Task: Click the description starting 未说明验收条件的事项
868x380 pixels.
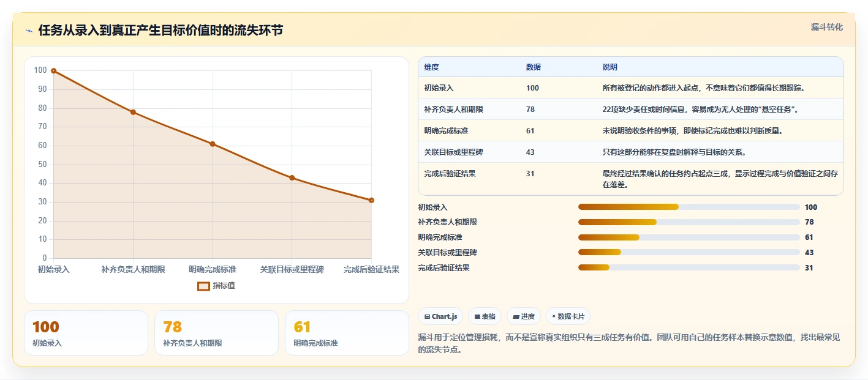Action: click(x=693, y=130)
